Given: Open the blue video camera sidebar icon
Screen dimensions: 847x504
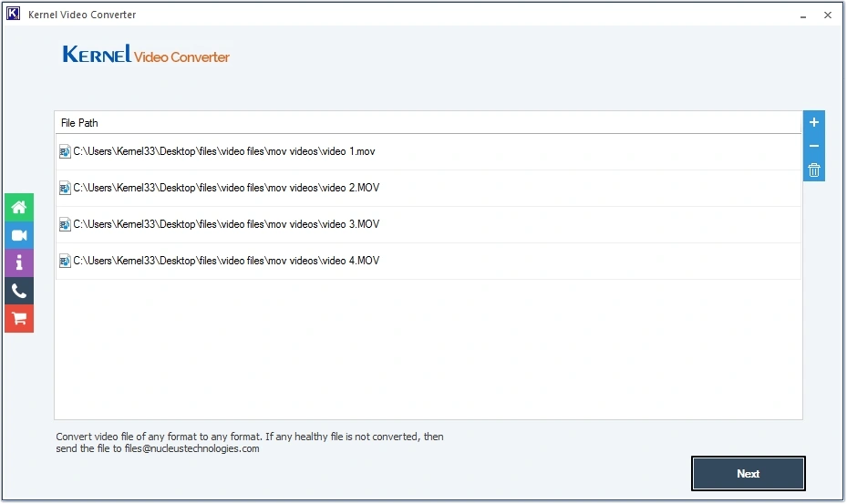Looking at the screenshot, I should [19, 235].
